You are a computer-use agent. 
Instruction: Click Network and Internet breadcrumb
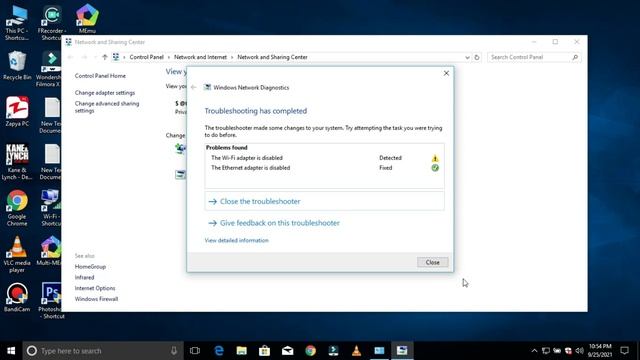pos(200,57)
